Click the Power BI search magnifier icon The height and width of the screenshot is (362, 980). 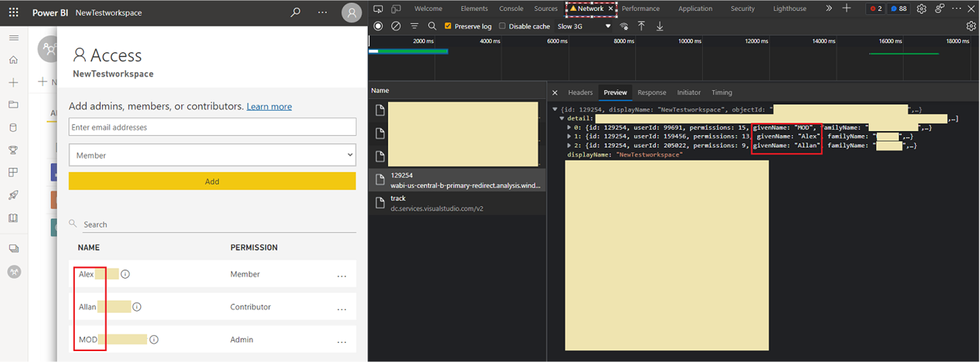pos(295,12)
